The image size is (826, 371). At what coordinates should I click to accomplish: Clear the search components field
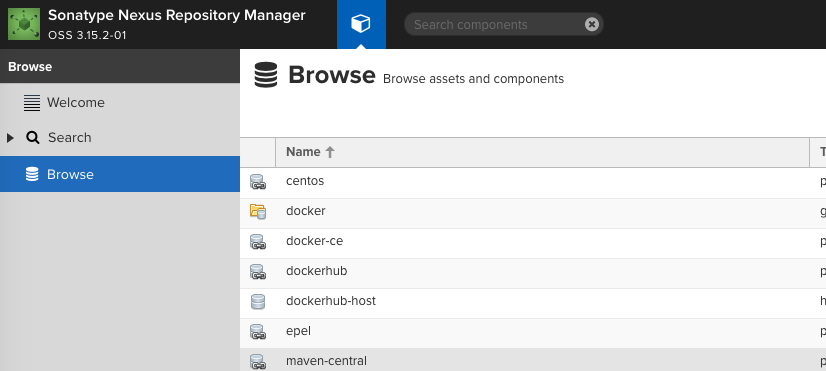click(592, 24)
